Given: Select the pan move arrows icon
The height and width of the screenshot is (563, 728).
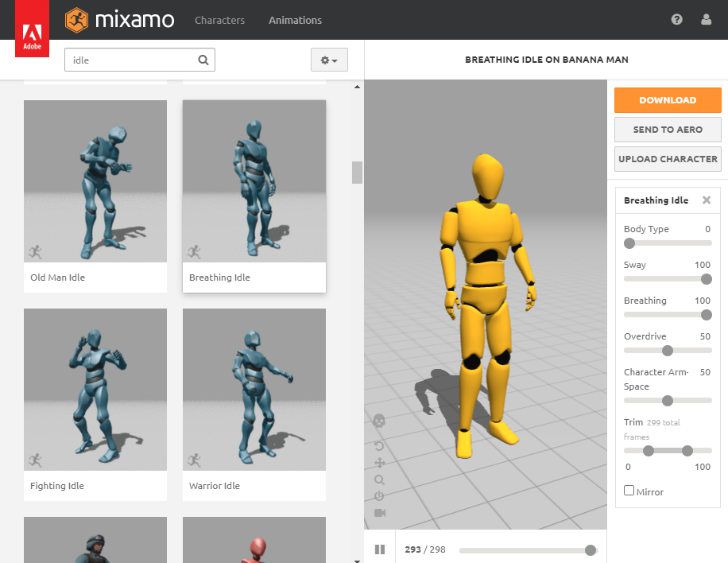Looking at the screenshot, I should [x=379, y=463].
